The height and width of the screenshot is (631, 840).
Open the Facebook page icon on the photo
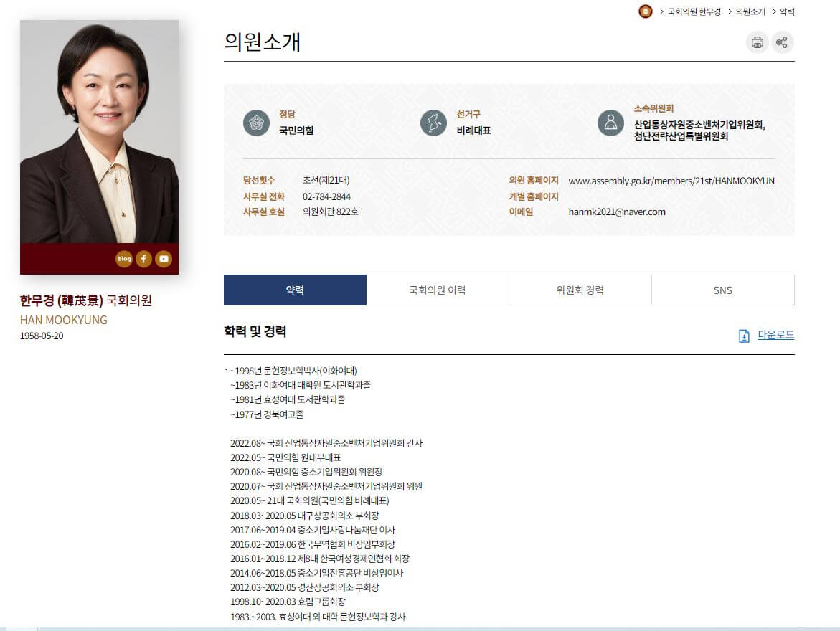pyautogui.click(x=143, y=259)
